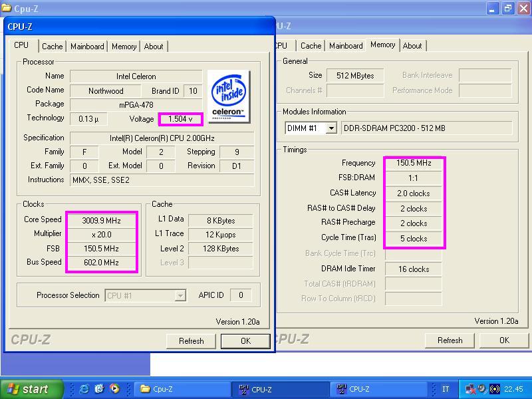This screenshot has height=399, width=532.
Task: Click the mPGA-478 package value
Action: point(136,105)
